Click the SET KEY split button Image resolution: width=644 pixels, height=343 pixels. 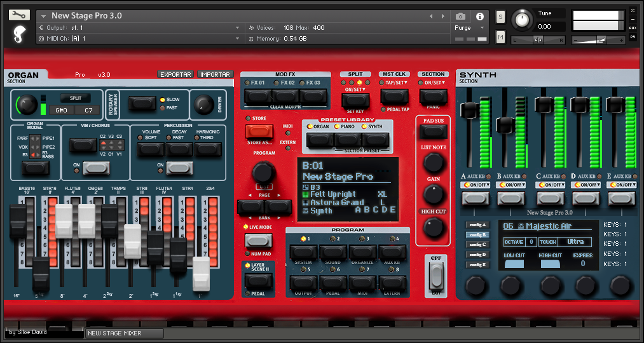pyautogui.click(x=355, y=100)
